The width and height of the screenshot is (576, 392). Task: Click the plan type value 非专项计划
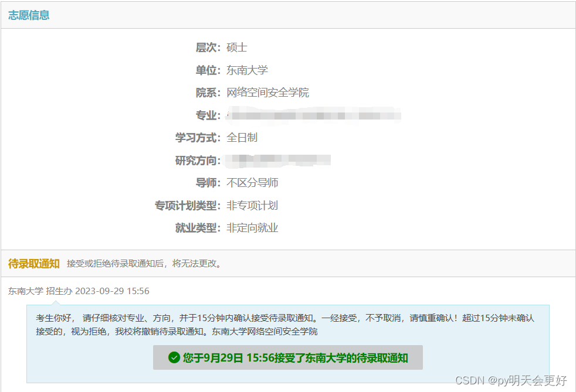252,206
